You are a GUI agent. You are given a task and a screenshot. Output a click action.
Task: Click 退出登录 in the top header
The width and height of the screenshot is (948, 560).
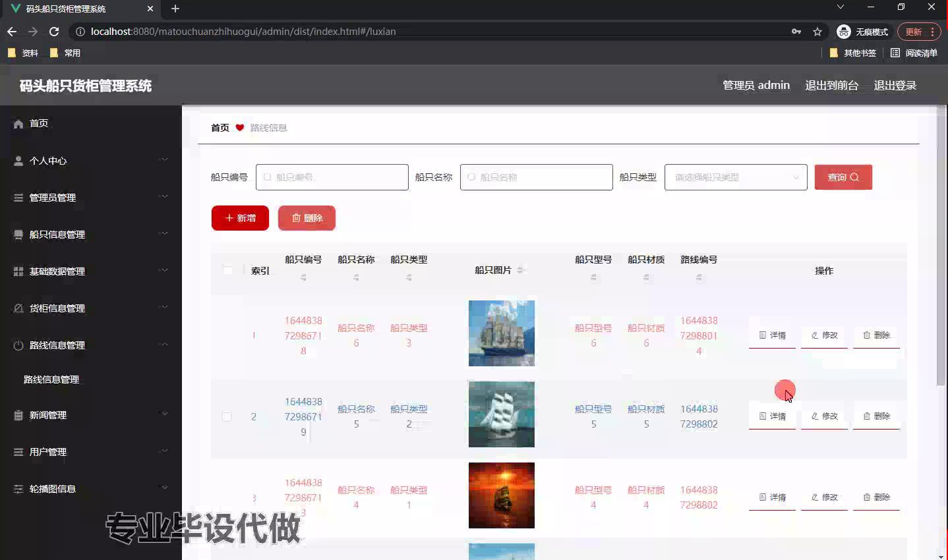[x=895, y=86]
